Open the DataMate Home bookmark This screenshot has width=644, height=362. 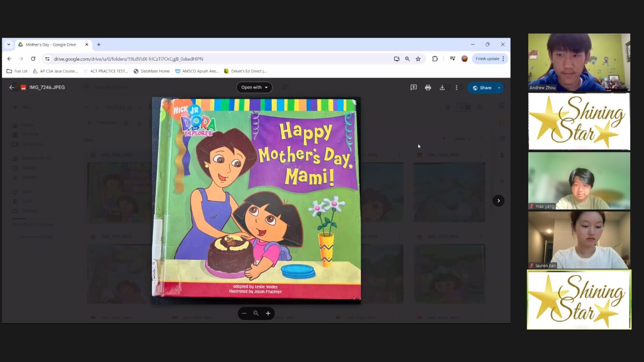151,71
